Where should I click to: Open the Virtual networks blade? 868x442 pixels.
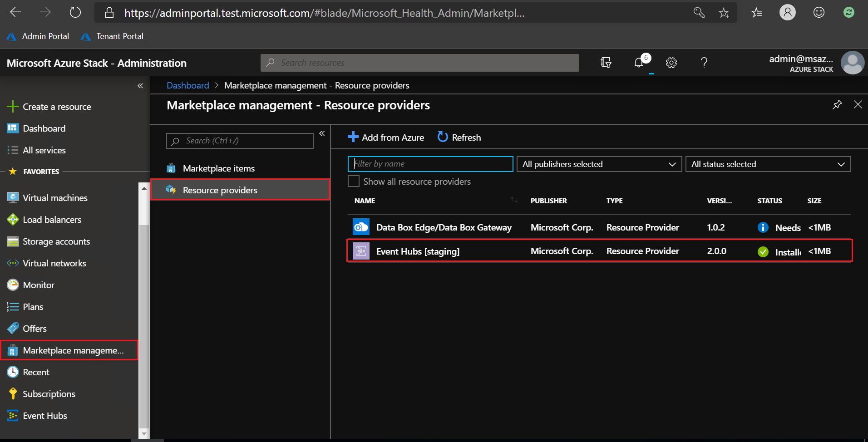coord(54,263)
